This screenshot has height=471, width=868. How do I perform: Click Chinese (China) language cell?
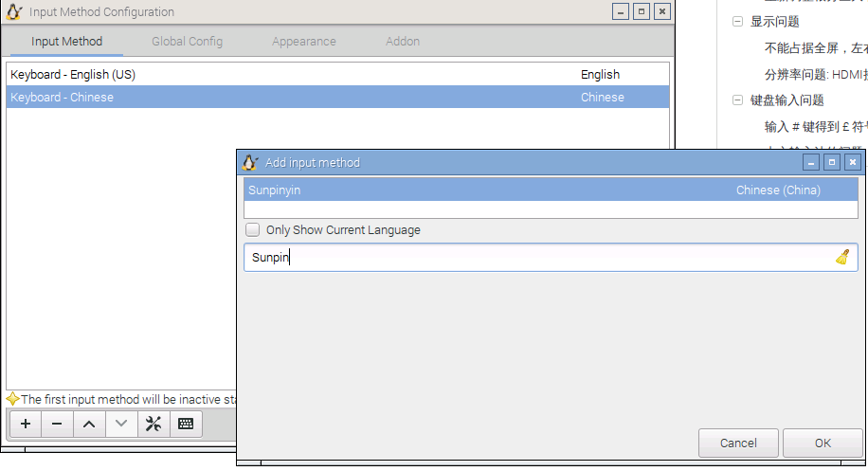click(x=778, y=190)
